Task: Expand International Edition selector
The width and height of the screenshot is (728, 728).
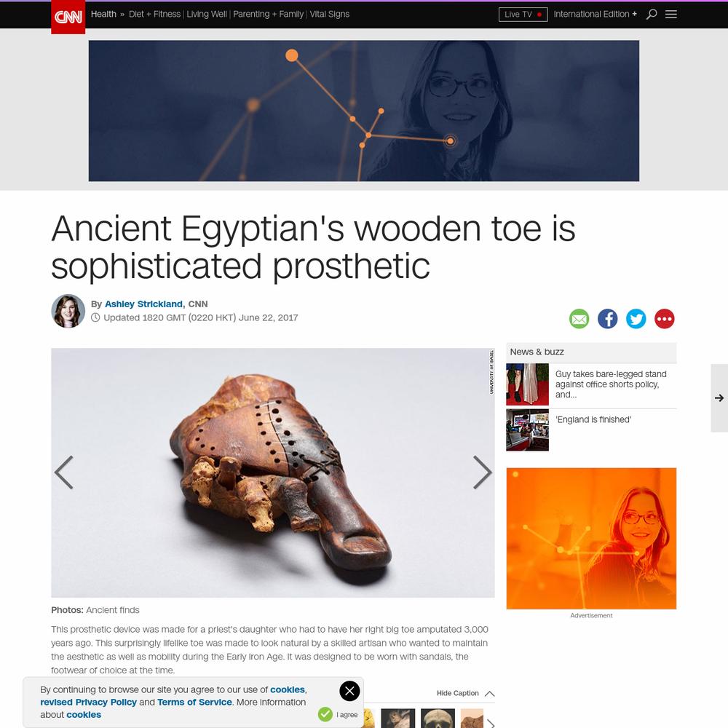Action: click(x=595, y=15)
